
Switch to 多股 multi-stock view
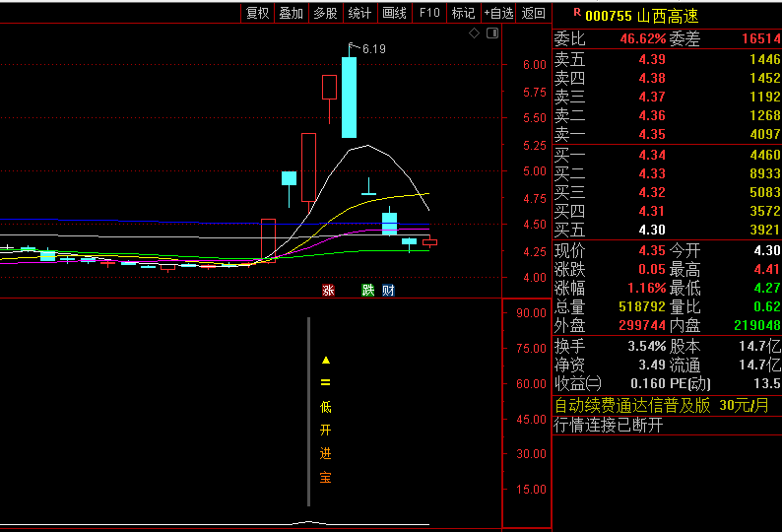325,13
